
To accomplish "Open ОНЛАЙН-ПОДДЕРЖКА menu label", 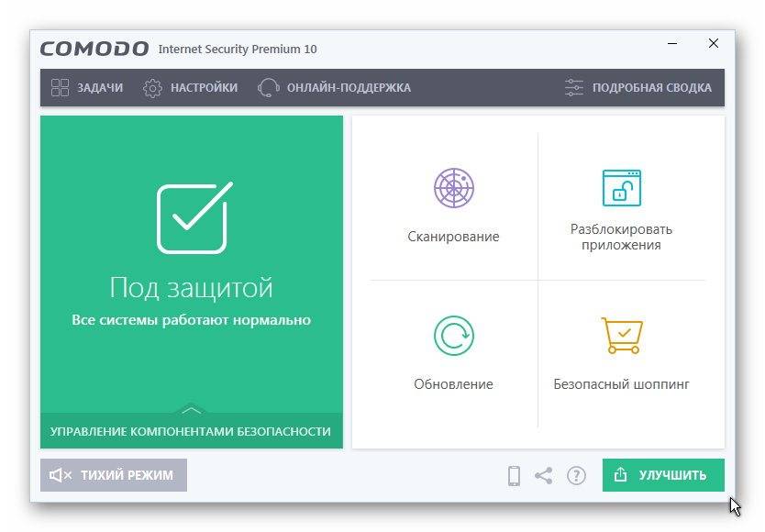I will pyautogui.click(x=349, y=88).
